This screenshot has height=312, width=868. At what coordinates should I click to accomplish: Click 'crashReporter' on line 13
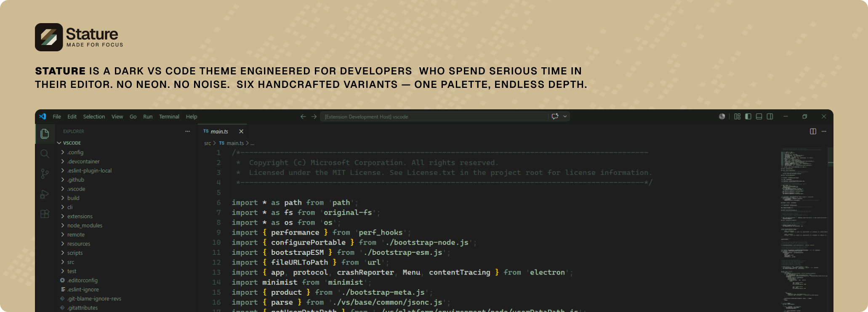tap(365, 272)
